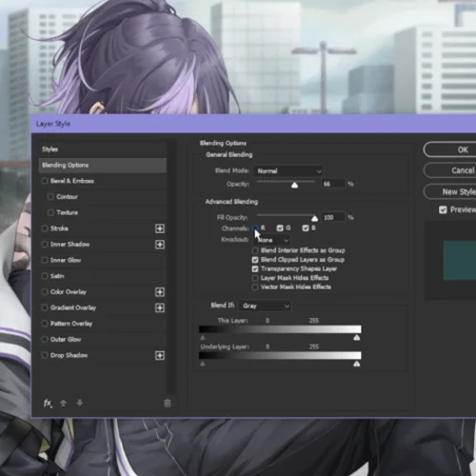Click plus icon beside Gradient Overlay

[160, 307]
